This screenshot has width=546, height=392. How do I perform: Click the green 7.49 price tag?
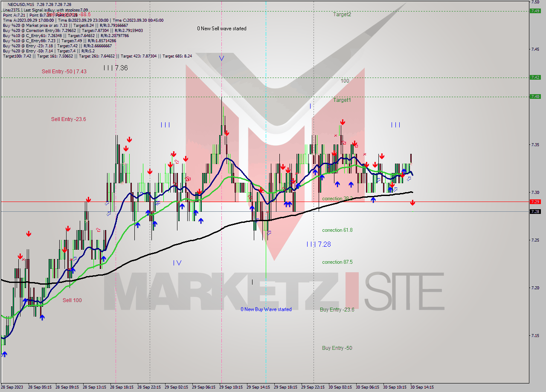(535, 11)
